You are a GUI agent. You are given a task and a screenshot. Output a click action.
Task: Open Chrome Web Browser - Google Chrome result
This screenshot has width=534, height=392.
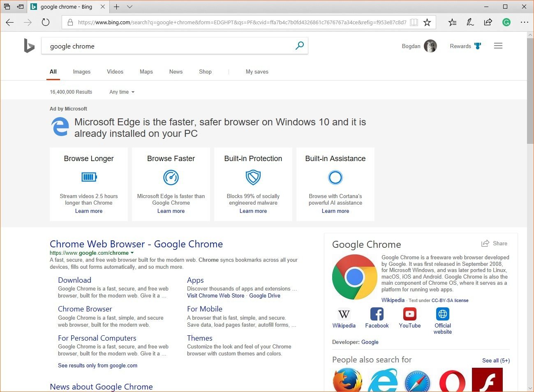click(136, 244)
